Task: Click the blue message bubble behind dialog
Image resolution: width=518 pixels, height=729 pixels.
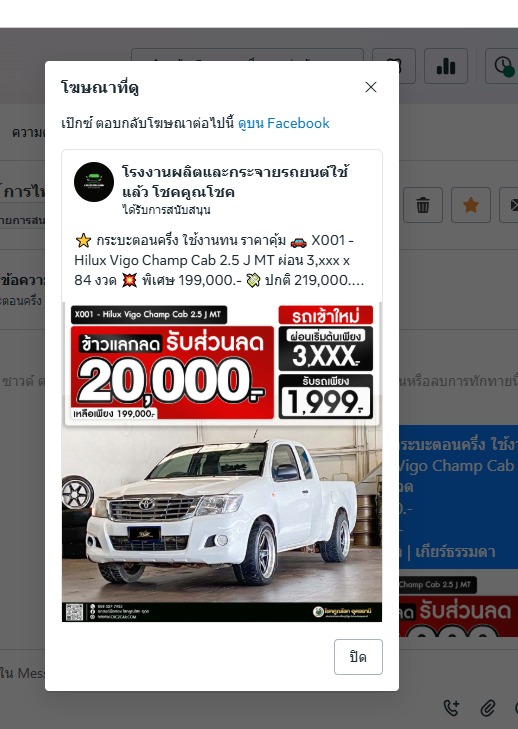Action: pos(458,497)
